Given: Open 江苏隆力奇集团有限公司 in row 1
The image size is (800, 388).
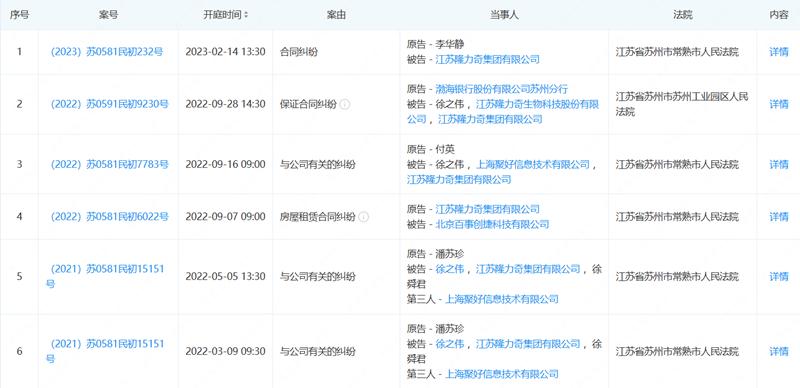Looking at the screenshot, I should tap(487, 60).
